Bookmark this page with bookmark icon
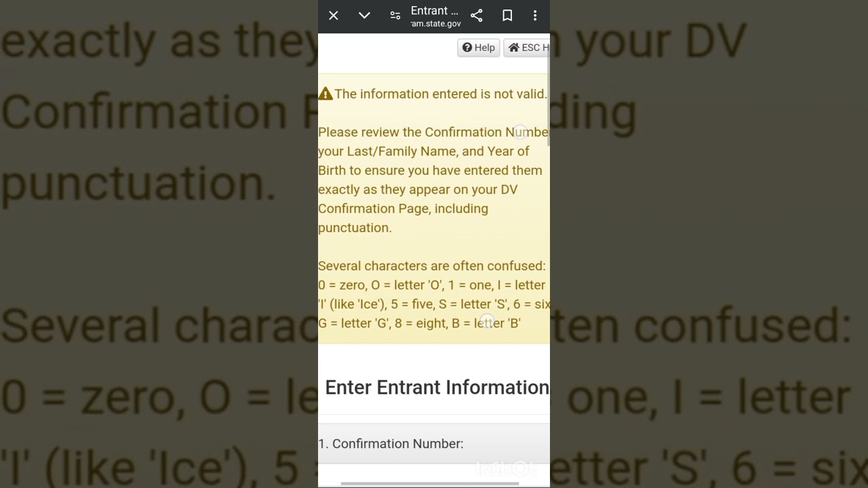Screen dimensions: 868x488 (507, 16)
